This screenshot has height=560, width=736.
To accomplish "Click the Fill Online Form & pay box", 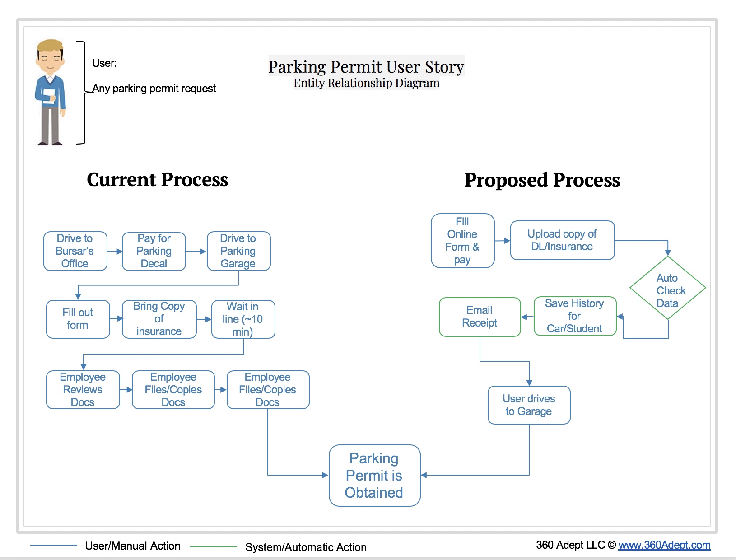I will coord(462,241).
